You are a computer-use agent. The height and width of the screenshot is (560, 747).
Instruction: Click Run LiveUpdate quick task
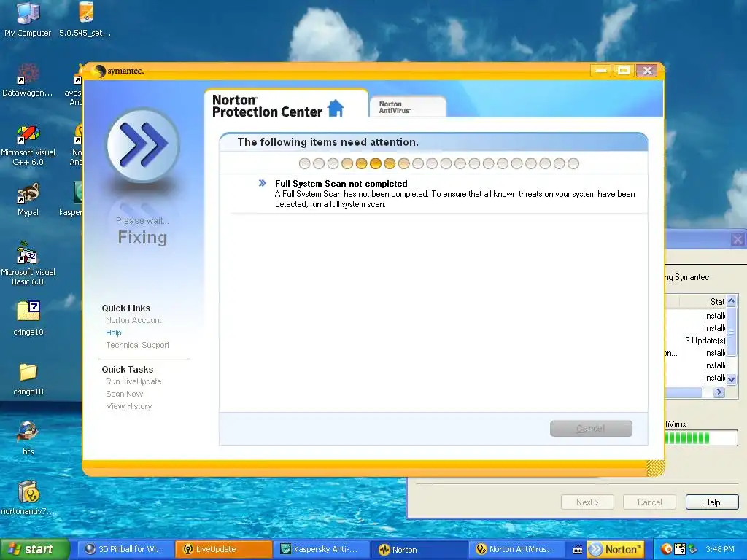tap(133, 381)
